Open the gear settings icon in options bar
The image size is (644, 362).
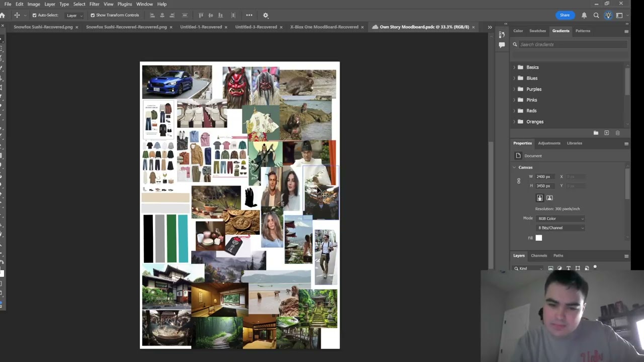point(266,15)
